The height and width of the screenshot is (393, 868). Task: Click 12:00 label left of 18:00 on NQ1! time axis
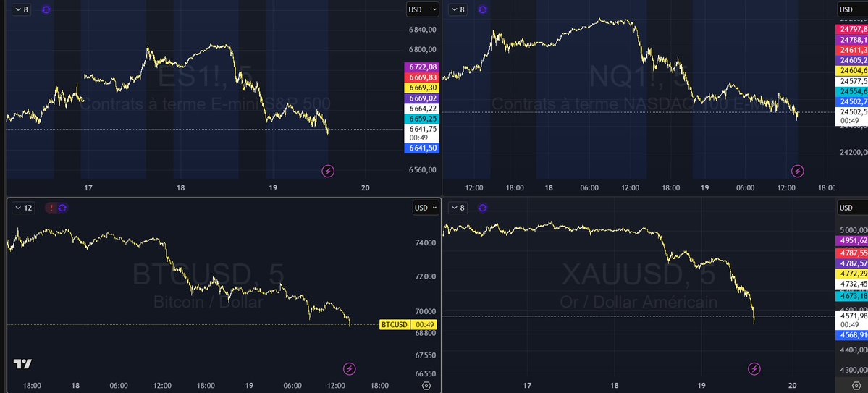click(474, 188)
